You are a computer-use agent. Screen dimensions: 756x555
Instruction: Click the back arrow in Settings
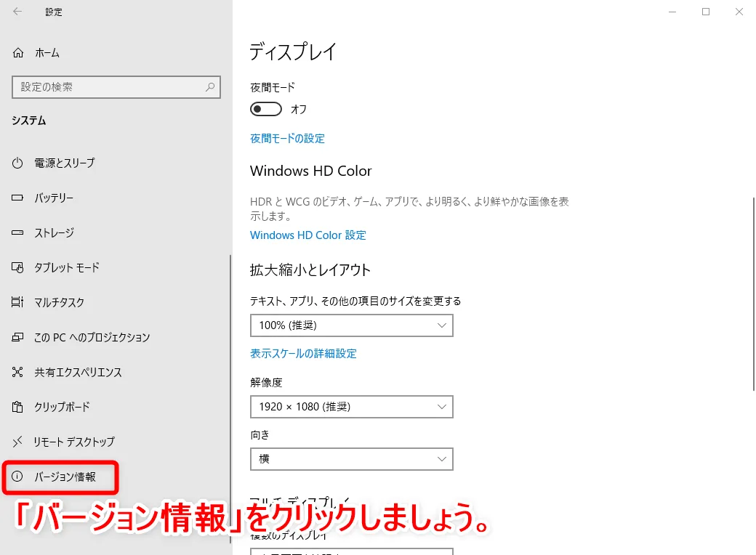click(17, 12)
